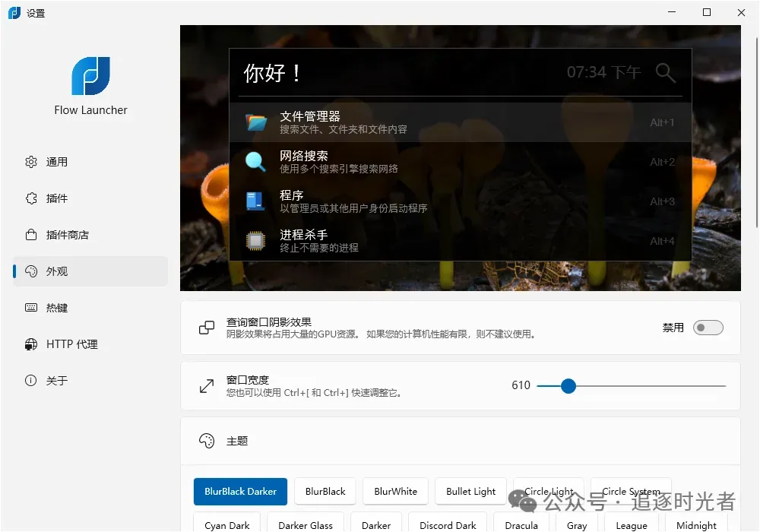
Task: Click the 文件管理器 folder icon
Action: coord(255,123)
